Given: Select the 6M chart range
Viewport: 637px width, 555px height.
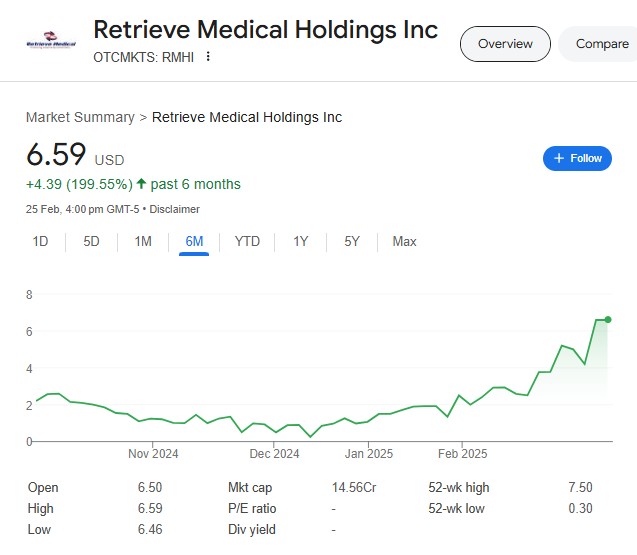Looking at the screenshot, I should (194, 242).
